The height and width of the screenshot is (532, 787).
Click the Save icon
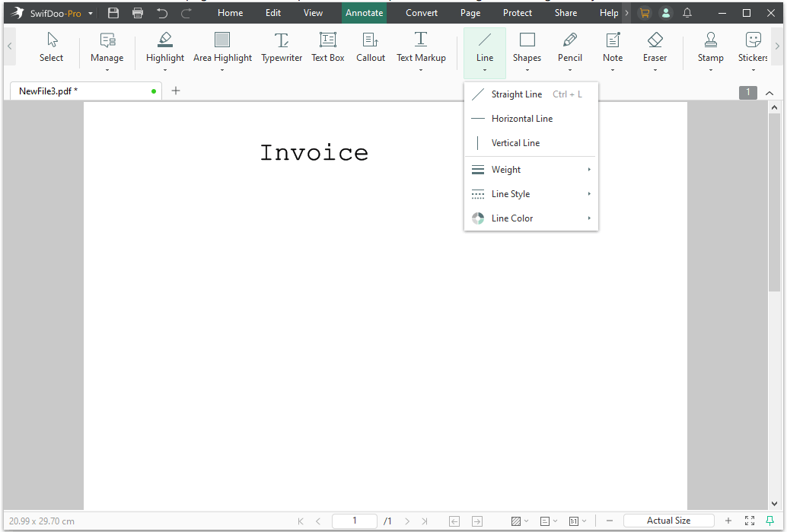click(x=113, y=12)
